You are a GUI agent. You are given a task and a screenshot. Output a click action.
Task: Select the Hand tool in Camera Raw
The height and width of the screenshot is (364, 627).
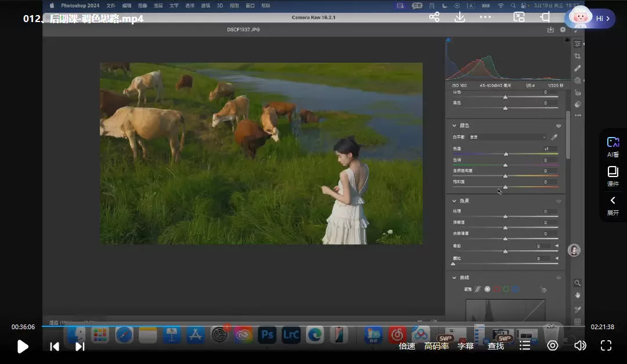point(578,295)
